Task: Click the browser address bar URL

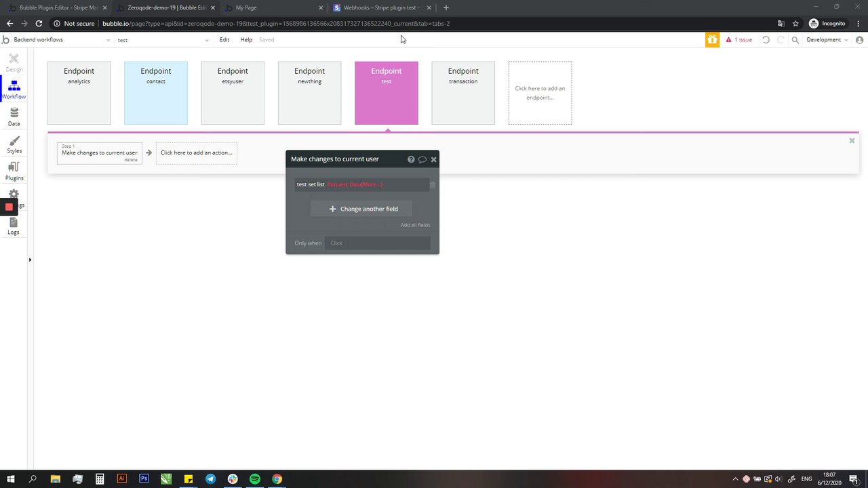Action: [276, 23]
